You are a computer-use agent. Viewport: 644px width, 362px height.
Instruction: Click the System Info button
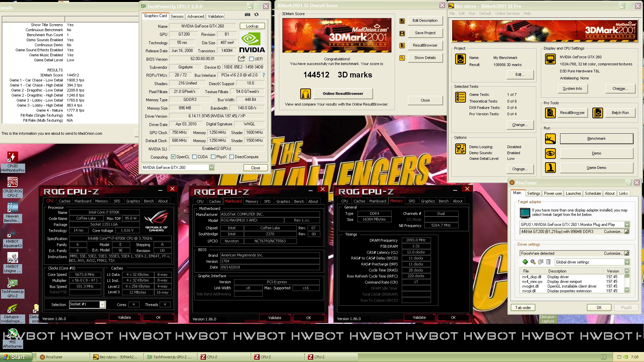coord(572,89)
